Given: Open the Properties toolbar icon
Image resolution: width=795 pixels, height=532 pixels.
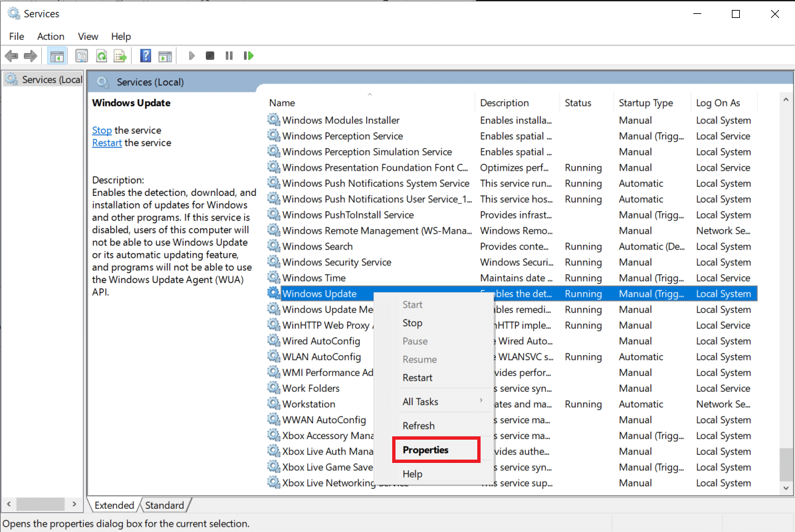Looking at the screenshot, I should click(81, 55).
